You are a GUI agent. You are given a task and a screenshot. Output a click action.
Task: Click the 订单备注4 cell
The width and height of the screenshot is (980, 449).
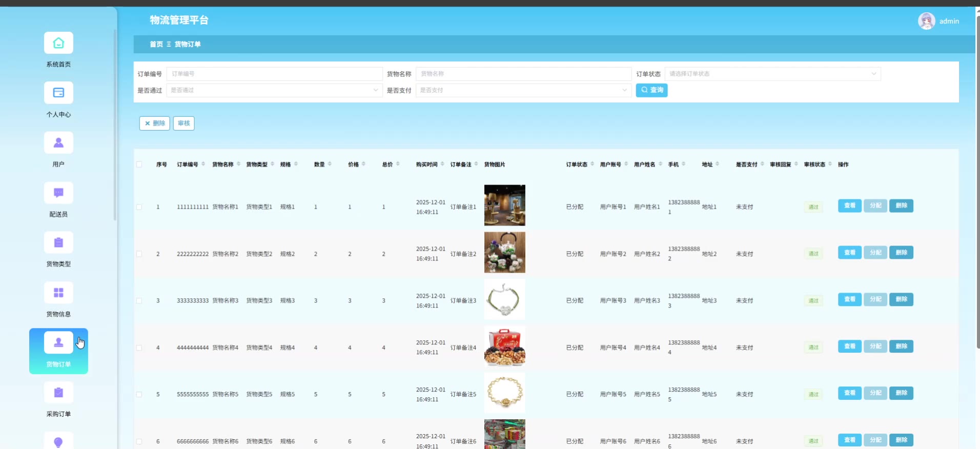click(463, 348)
